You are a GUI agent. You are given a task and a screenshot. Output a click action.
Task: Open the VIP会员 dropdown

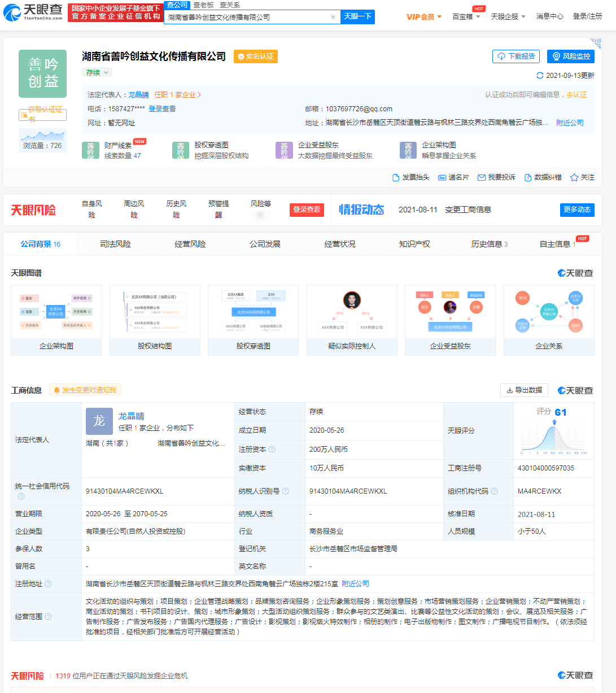424,17
